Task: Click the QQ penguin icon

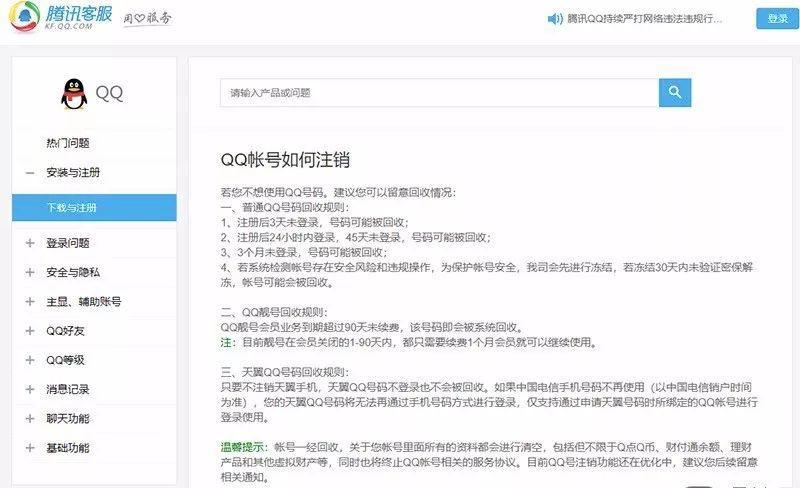Action: 74,94
